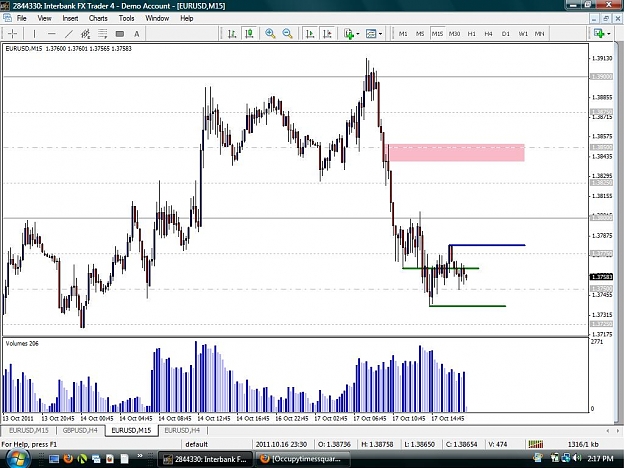Viewport: 625px width, 468px height.
Task: Expand the Indicators dropdown arrow
Action: pyautogui.click(x=358, y=34)
